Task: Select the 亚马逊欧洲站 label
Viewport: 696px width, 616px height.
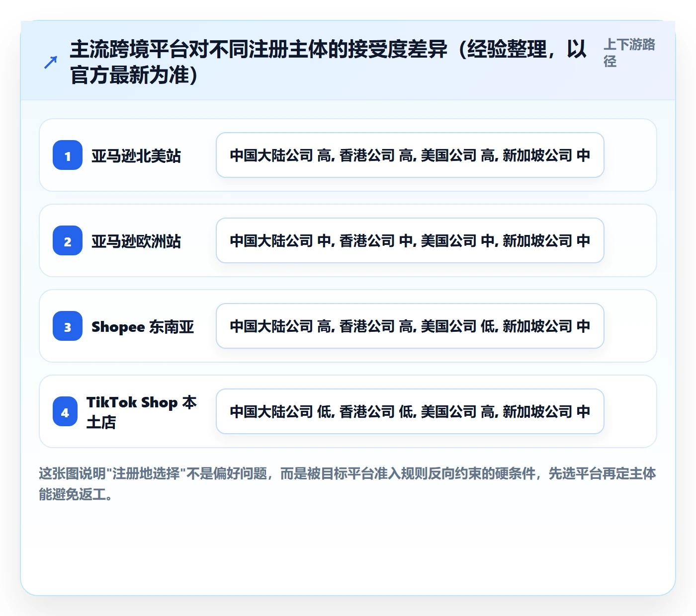Action: point(136,241)
